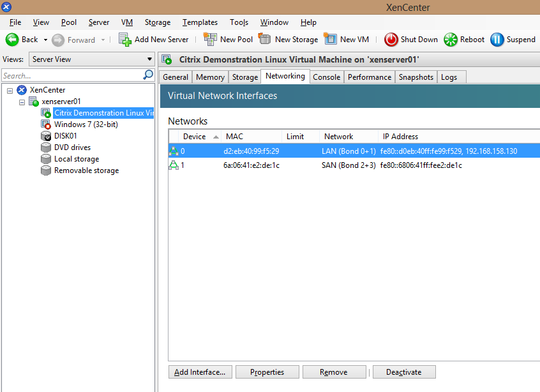Collapse the XenCenter tree node
540x392 pixels.
pos(10,90)
